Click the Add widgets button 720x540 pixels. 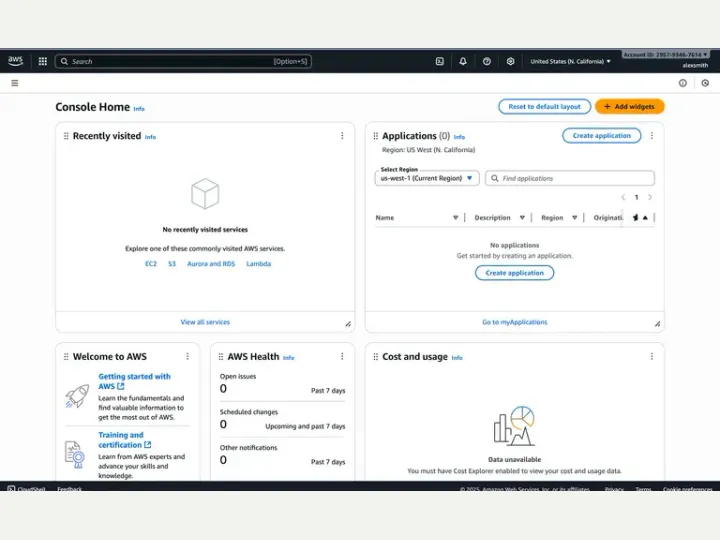630,107
